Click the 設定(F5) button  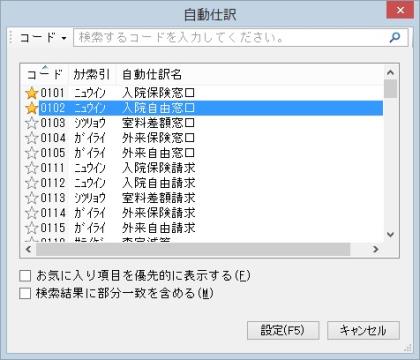[283, 330]
